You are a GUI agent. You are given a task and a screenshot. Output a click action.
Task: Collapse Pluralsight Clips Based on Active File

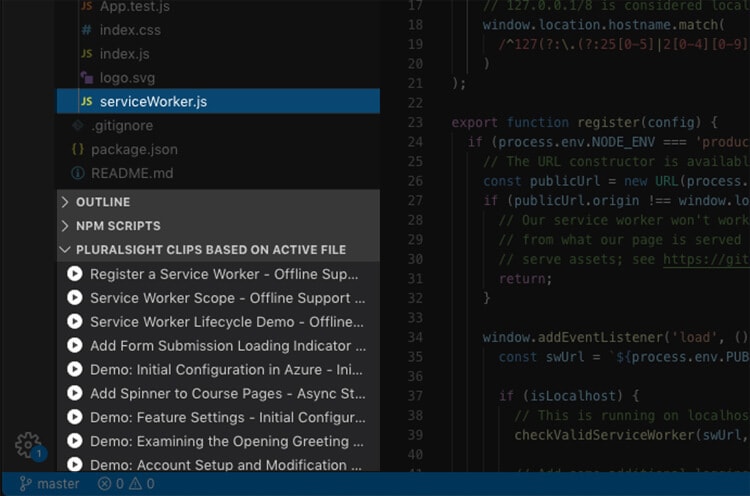218,250
